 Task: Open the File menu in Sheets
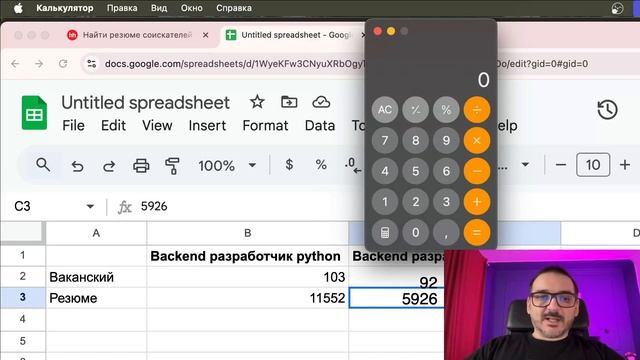(x=73, y=125)
